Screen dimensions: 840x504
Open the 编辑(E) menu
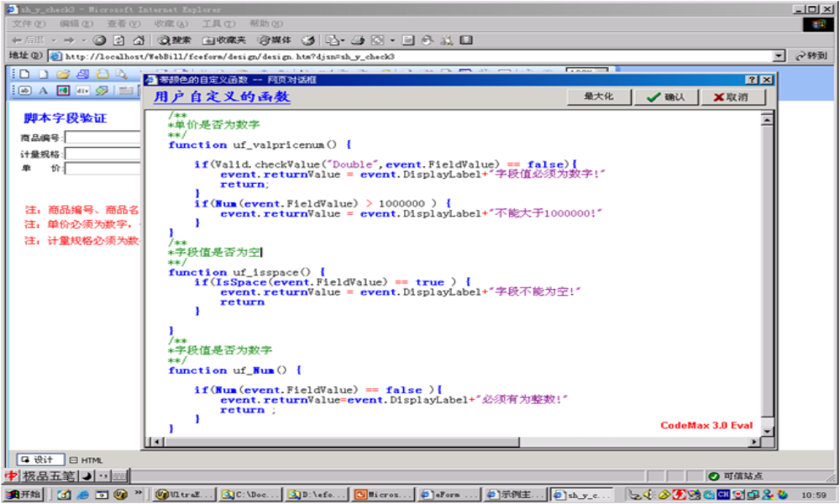pos(76,24)
